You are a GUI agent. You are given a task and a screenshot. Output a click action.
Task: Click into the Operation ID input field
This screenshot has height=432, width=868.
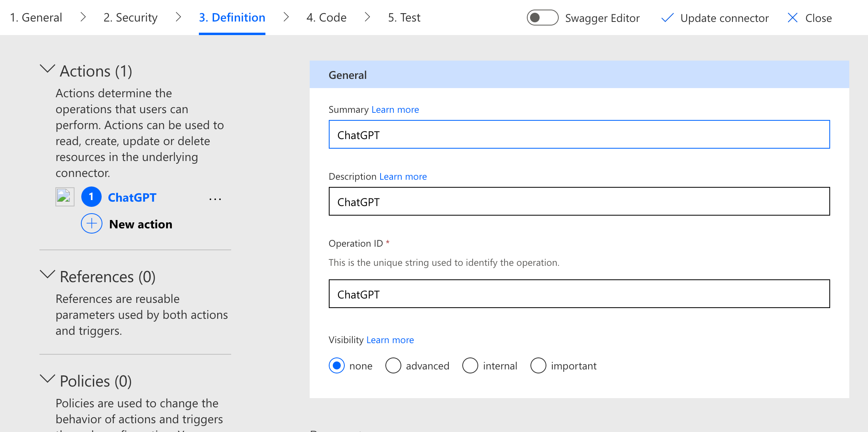(x=579, y=294)
